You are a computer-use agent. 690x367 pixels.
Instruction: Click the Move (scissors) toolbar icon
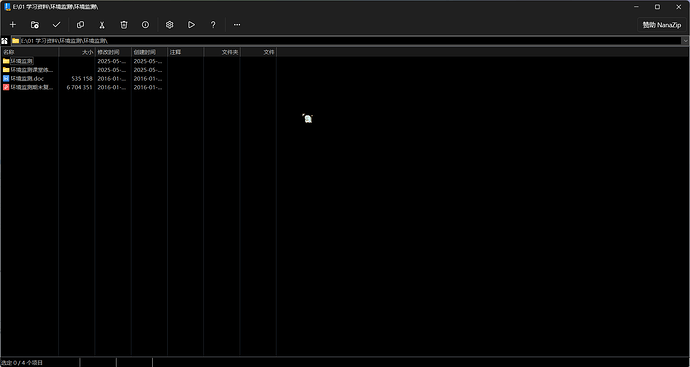point(102,25)
